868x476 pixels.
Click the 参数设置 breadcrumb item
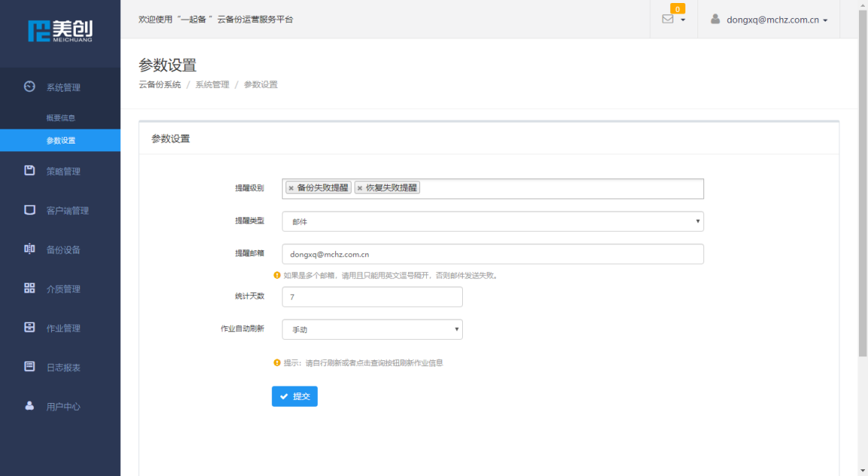tap(261, 84)
